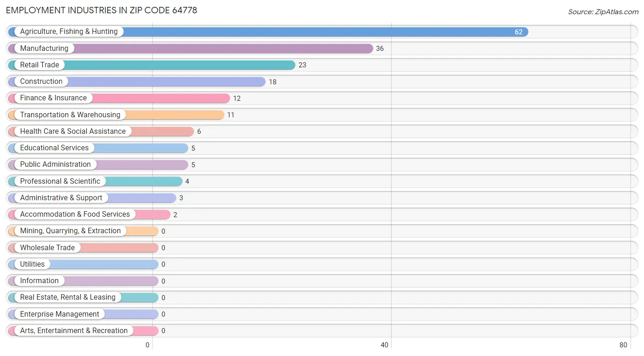Click the value 12 beside Finance bar

(x=237, y=99)
